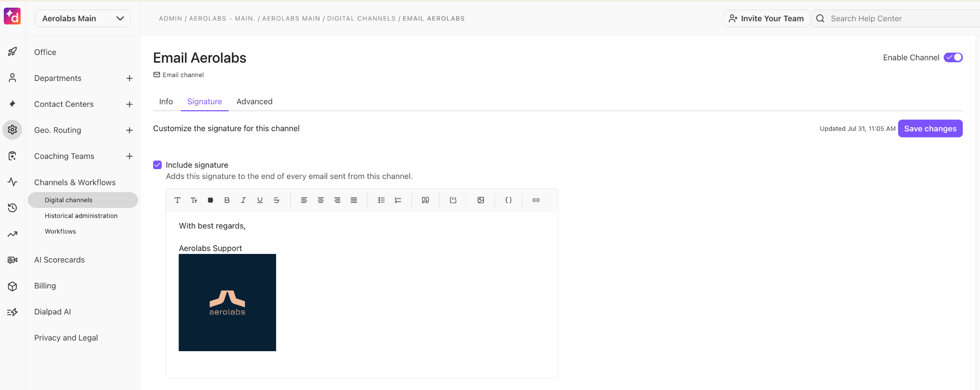This screenshot has width=980, height=390.
Task: Open the Billing link
Action: tap(45, 286)
